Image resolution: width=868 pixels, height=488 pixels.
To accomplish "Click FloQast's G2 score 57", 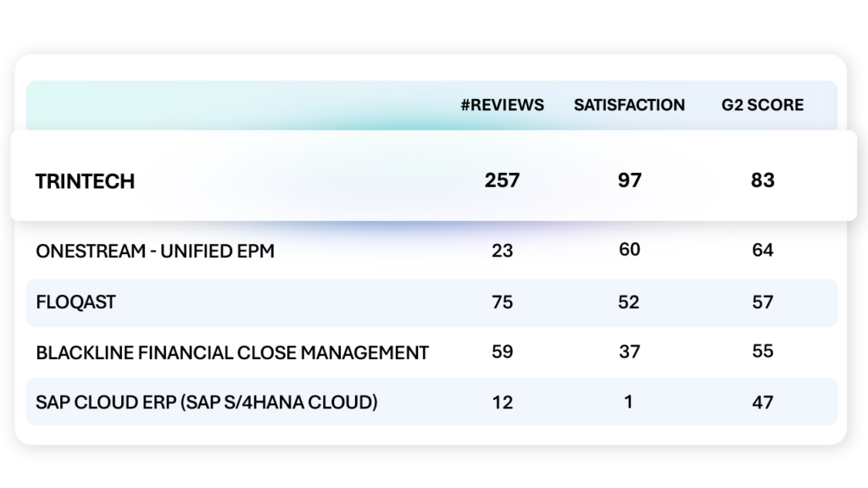I will pos(762,302).
